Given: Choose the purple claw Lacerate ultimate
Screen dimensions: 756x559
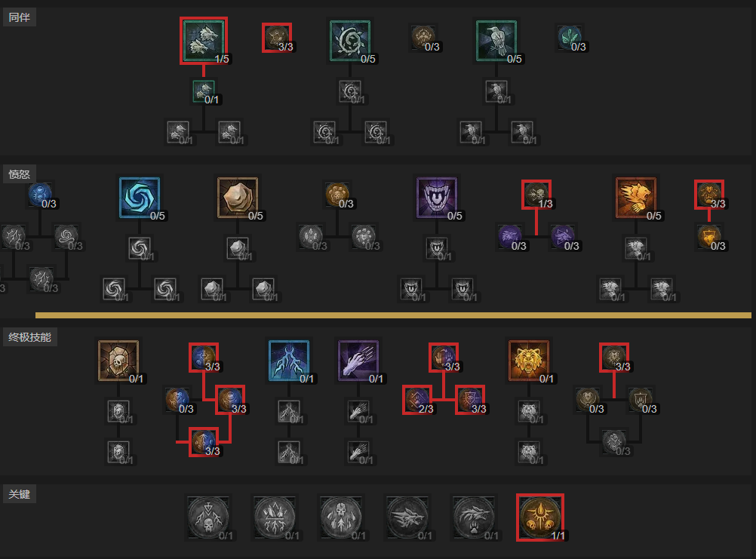Looking at the screenshot, I should [x=358, y=361].
